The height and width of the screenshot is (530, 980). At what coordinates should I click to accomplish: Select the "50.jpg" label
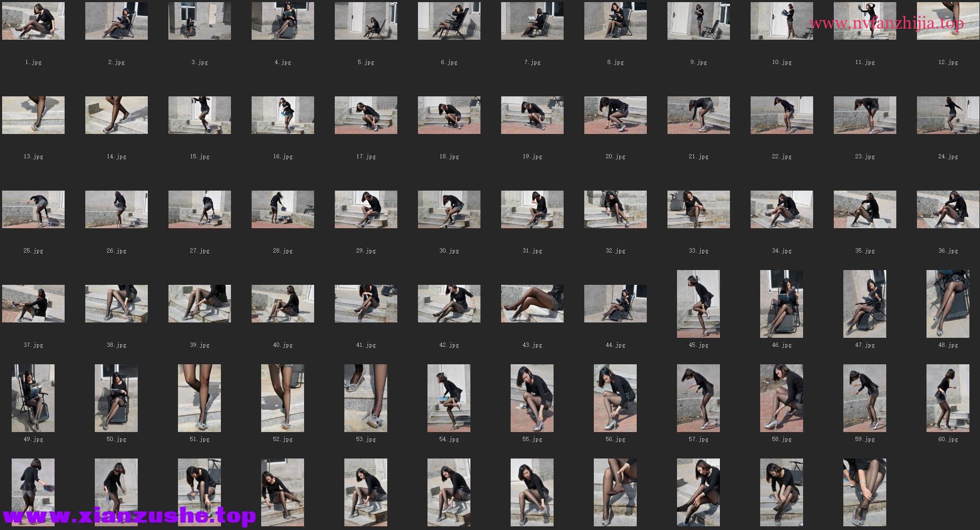[117, 439]
